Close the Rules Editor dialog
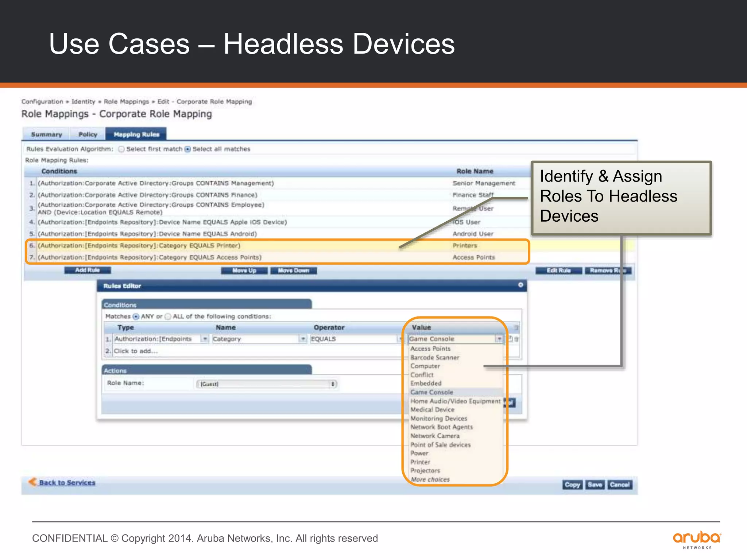 [520, 285]
